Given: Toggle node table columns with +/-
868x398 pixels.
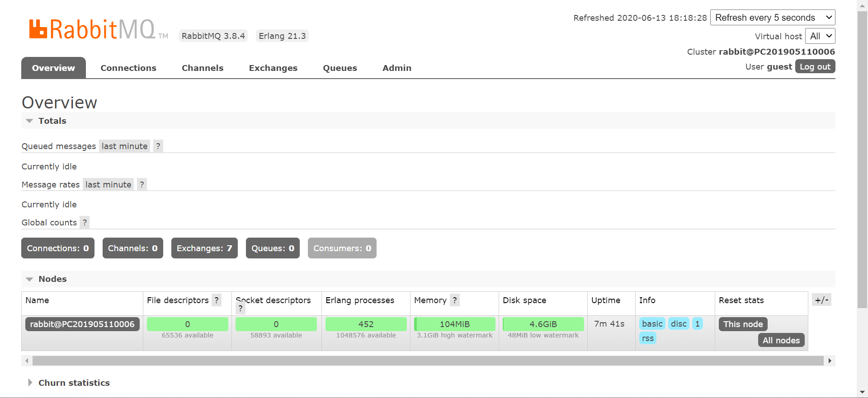Looking at the screenshot, I should pos(821,300).
